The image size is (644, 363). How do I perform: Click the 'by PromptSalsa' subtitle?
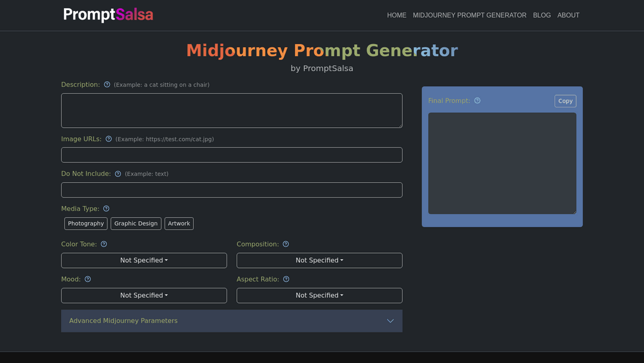point(322,68)
